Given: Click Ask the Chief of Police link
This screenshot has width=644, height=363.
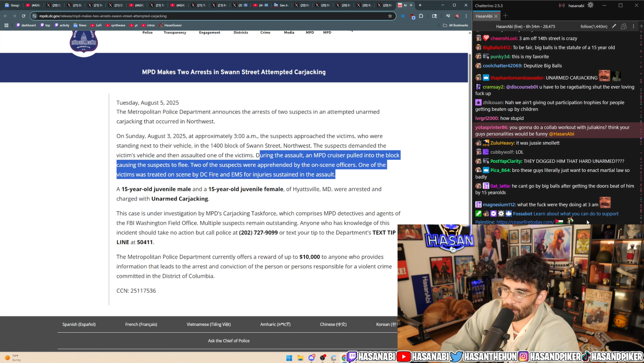Looking at the screenshot, I should [x=229, y=341].
